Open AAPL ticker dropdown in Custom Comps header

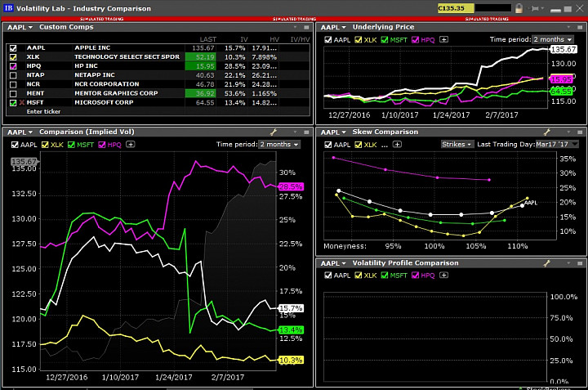pos(20,27)
